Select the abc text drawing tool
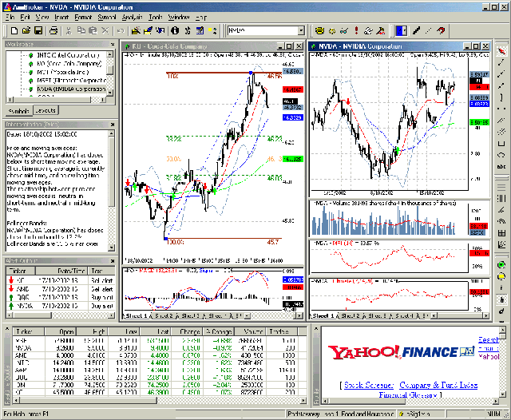The width and height of the screenshot is (511, 420). (x=501, y=167)
